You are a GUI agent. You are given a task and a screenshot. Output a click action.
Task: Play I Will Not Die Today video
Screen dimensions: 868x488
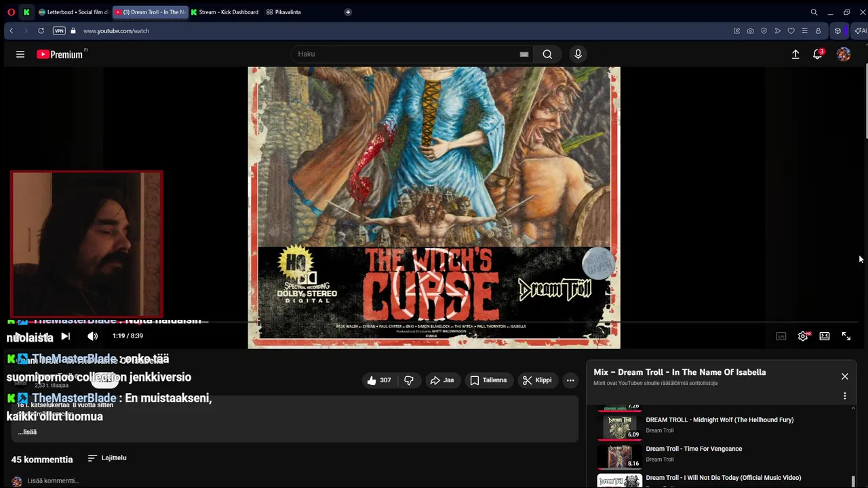tap(724, 478)
